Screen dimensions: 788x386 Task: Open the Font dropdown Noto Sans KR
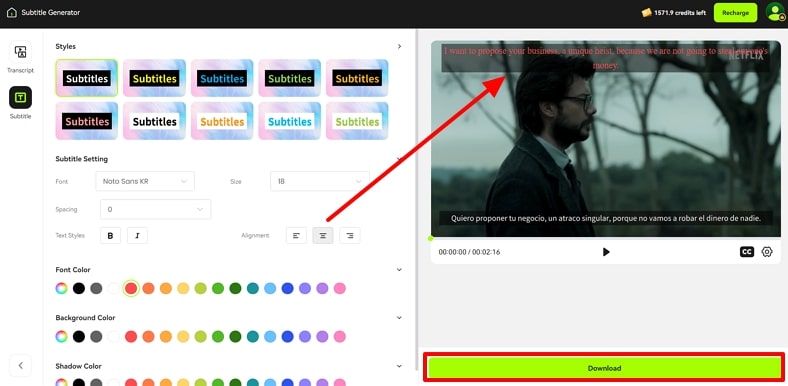(x=145, y=181)
